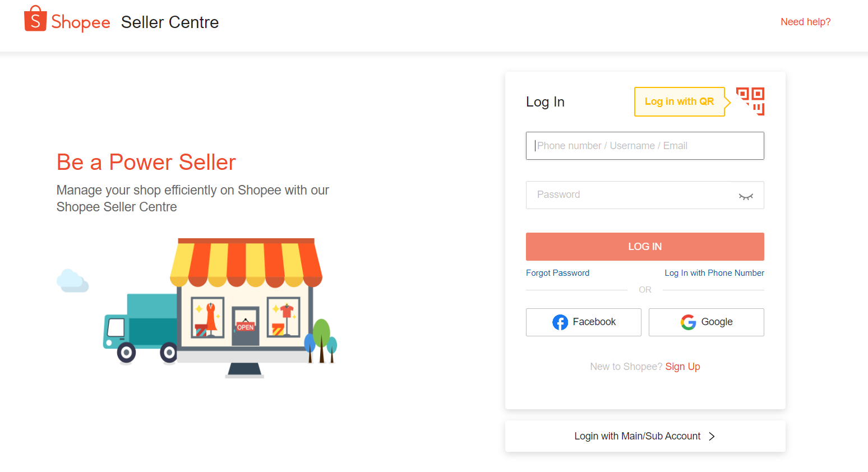868x472 pixels.
Task: Choose Log In with Phone Number link
Action: coord(714,273)
